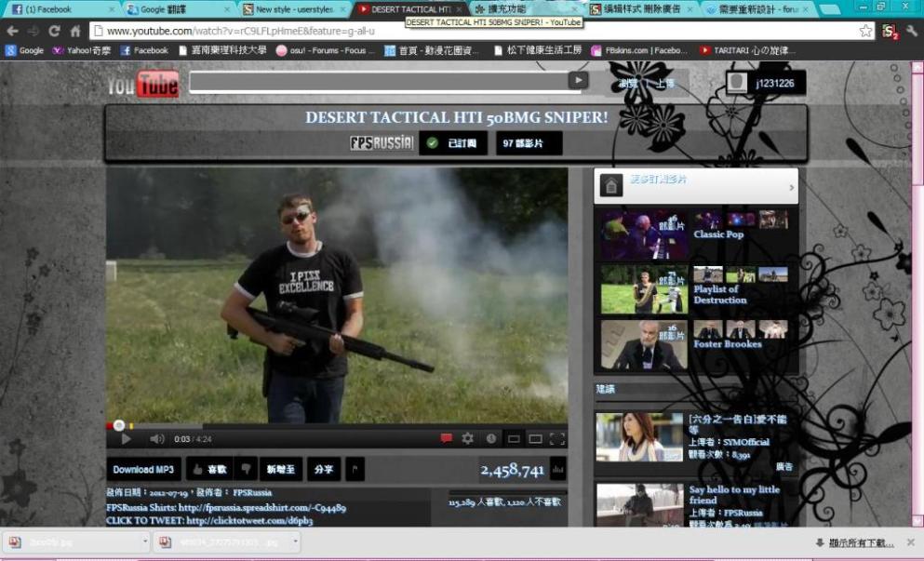Image resolution: width=924 pixels, height=561 pixels.
Task: Open the Foster Brookes playlist thumbnail
Action: (x=644, y=345)
